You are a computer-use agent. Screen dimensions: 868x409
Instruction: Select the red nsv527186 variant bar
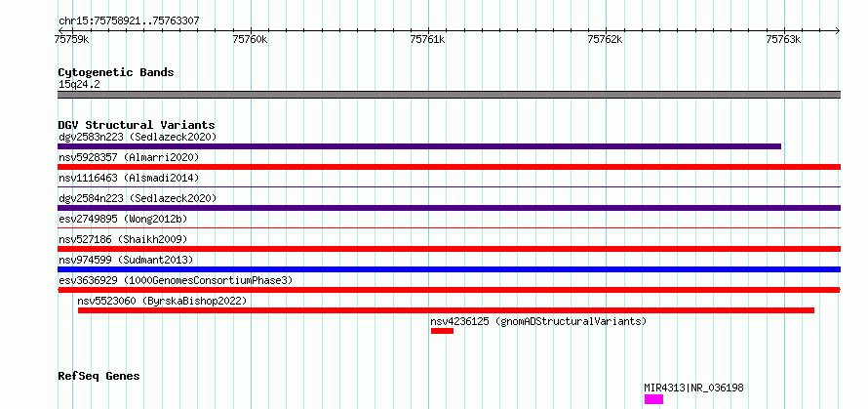[449, 249]
